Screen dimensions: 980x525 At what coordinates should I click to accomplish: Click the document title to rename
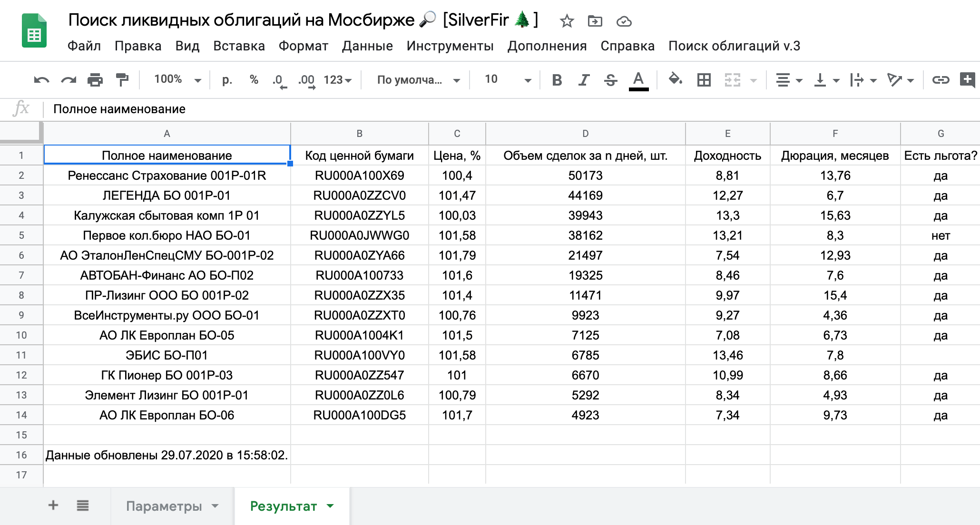coord(304,20)
